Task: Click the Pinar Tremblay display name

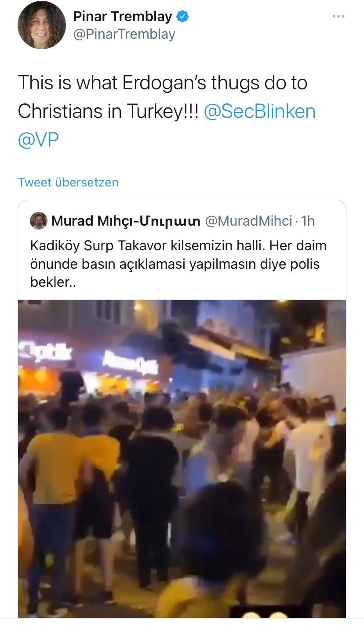Action: point(123,17)
